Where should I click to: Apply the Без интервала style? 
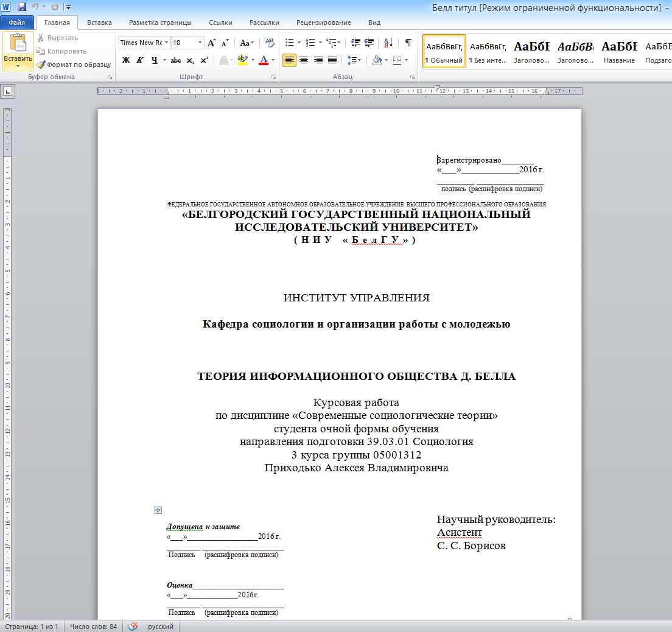488,51
